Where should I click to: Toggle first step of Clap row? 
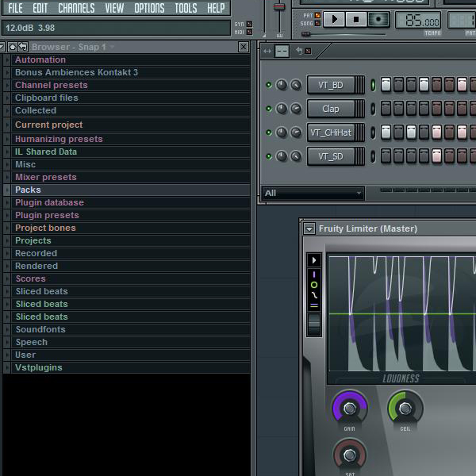click(386, 109)
